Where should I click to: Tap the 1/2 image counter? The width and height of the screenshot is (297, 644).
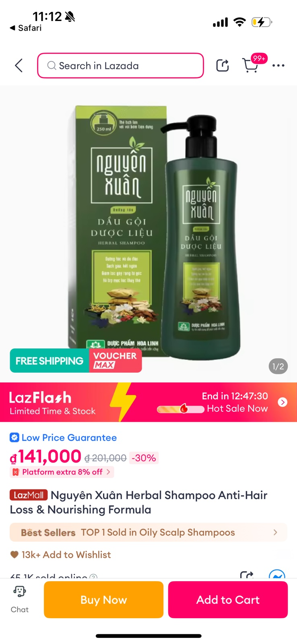[278, 366]
